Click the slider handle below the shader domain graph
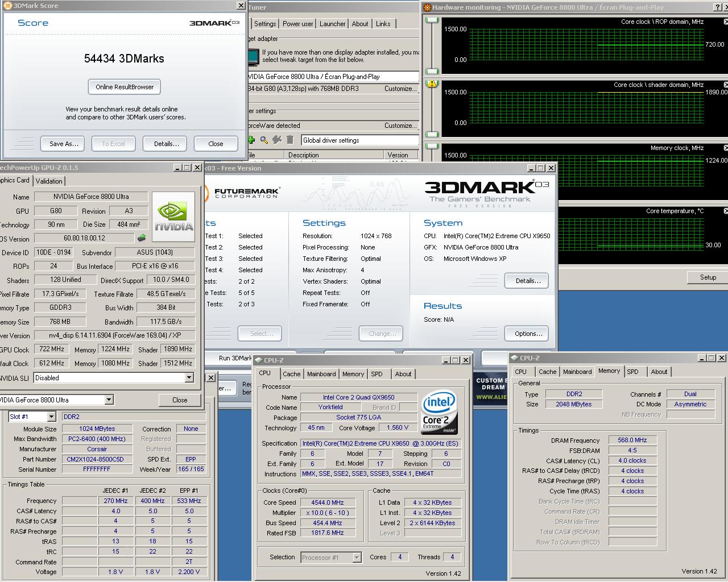Viewport: 728px width, 582px height. (x=433, y=135)
